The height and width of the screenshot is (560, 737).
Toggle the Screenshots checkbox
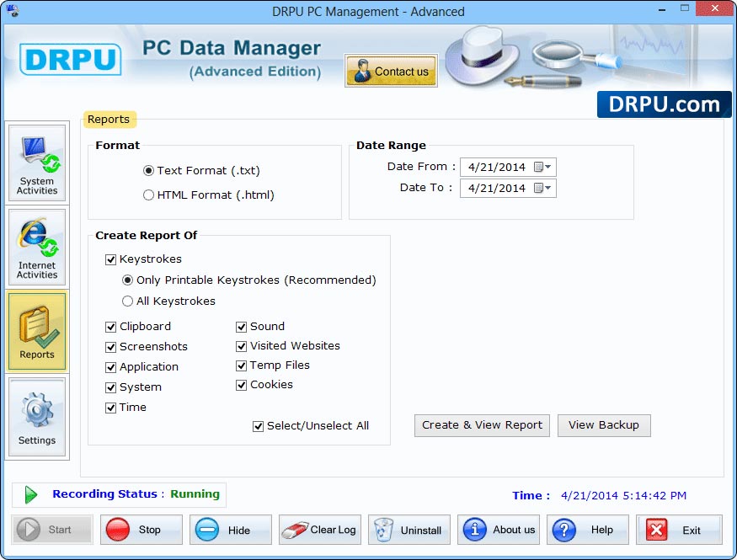point(110,347)
